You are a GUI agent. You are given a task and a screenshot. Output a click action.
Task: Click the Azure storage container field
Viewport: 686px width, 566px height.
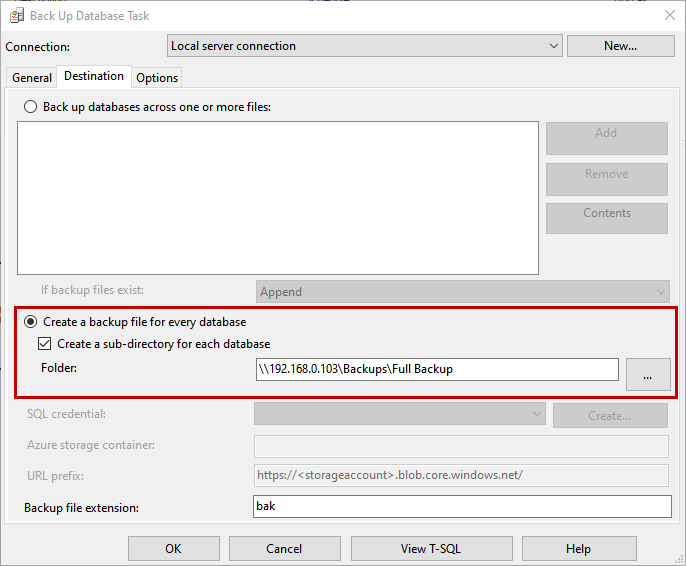461,447
